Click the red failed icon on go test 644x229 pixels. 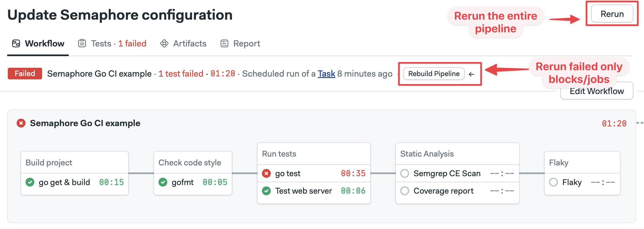point(266,173)
